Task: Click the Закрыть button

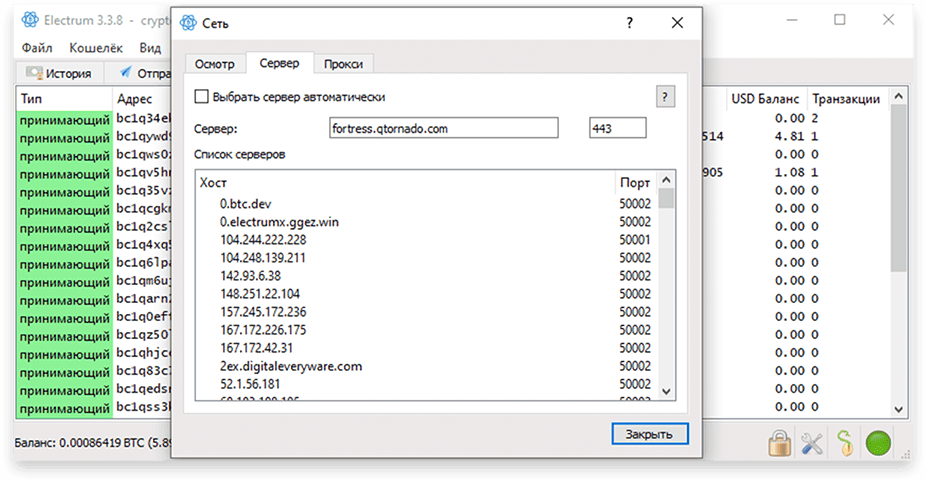Action: click(x=650, y=434)
